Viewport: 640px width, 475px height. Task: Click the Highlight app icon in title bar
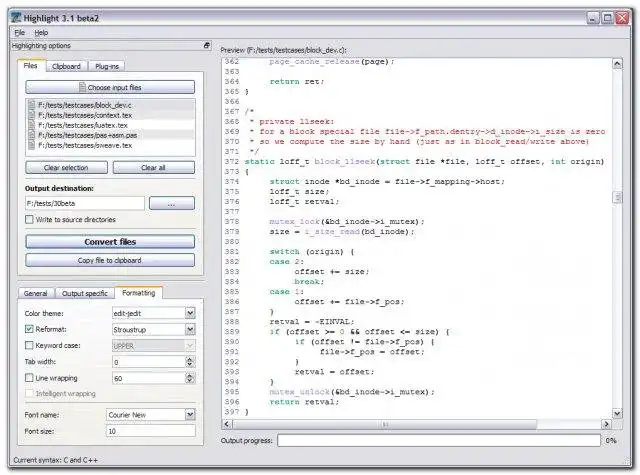click(x=16, y=18)
